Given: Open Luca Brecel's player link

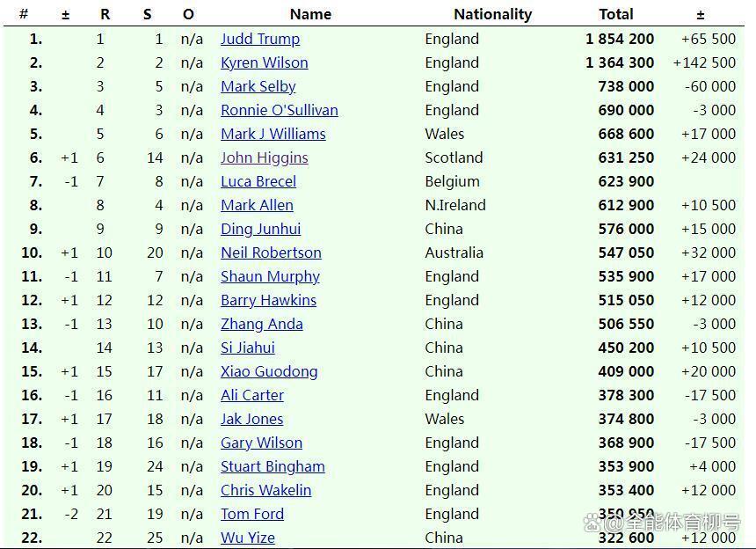Looking at the screenshot, I should (258, 181).
